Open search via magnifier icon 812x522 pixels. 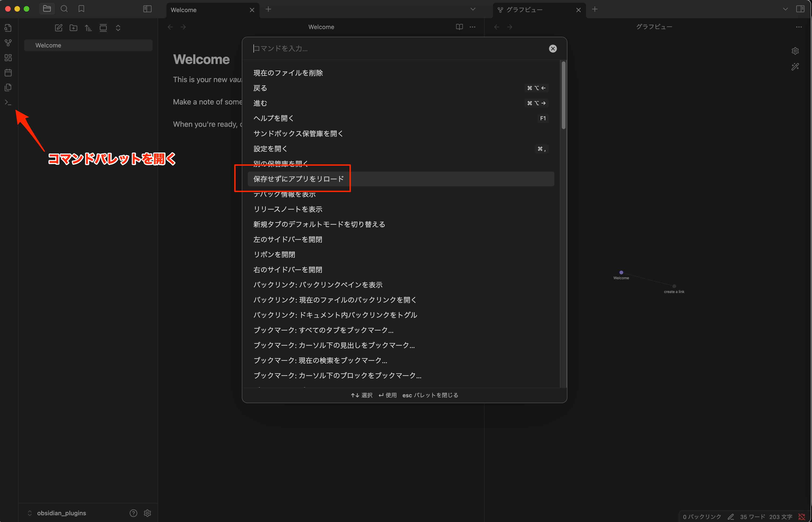(x=64, y=9)
